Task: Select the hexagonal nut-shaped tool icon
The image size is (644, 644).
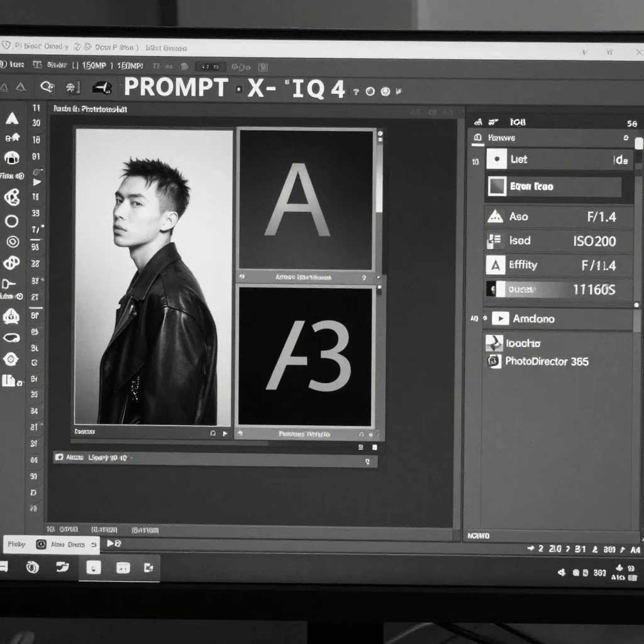Action: coord(11,359)
